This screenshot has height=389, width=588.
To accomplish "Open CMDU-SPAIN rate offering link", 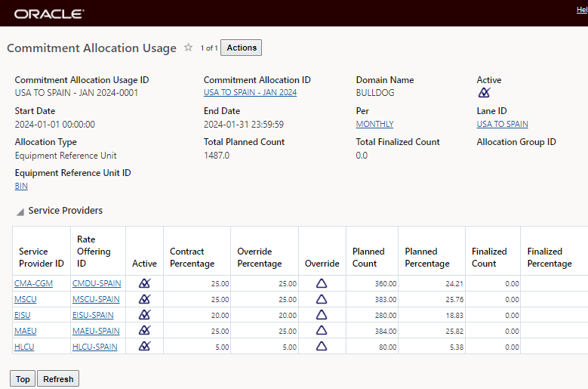I will click(x=97, y=283).
